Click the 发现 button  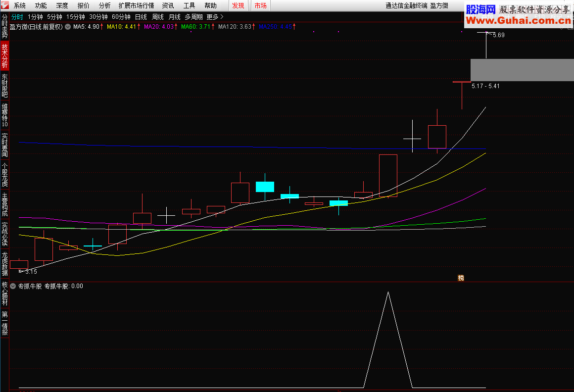coord(239,5)
